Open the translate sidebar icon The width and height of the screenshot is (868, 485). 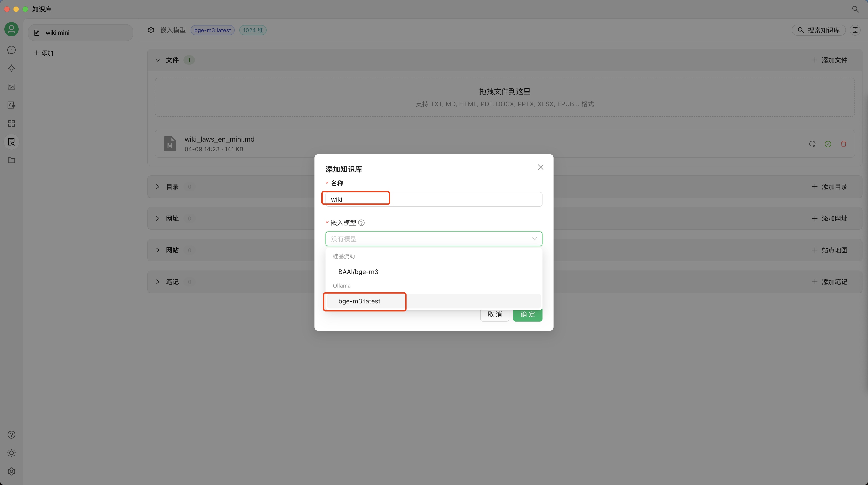click(x=11, y=105)
